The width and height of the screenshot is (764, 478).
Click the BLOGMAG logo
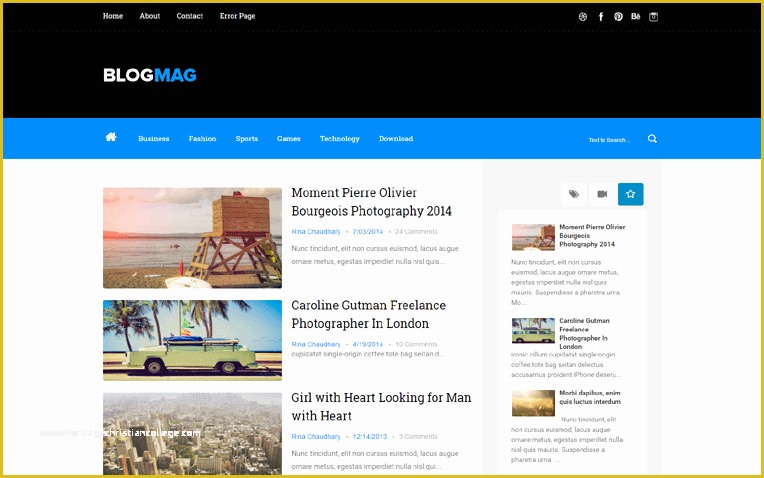pos(150,75)
